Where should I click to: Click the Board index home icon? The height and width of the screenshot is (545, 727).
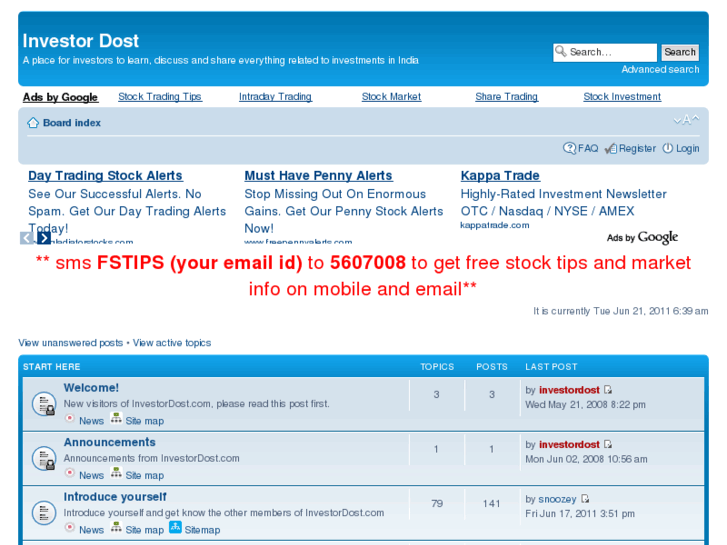(x=33, y=122)
